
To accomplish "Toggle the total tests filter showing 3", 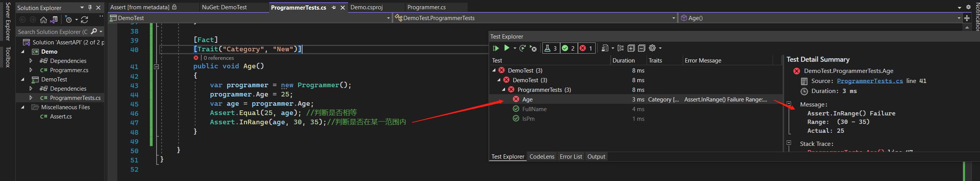I will (x=551, y=48).
